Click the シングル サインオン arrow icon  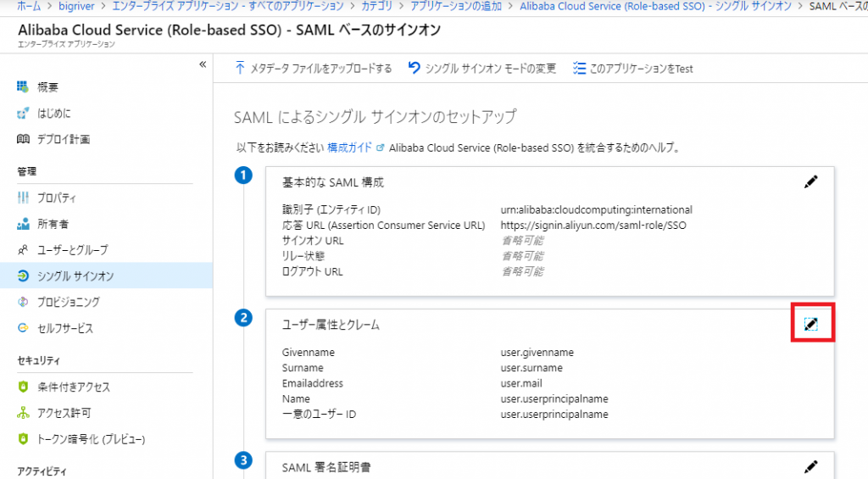pos(23,276)
